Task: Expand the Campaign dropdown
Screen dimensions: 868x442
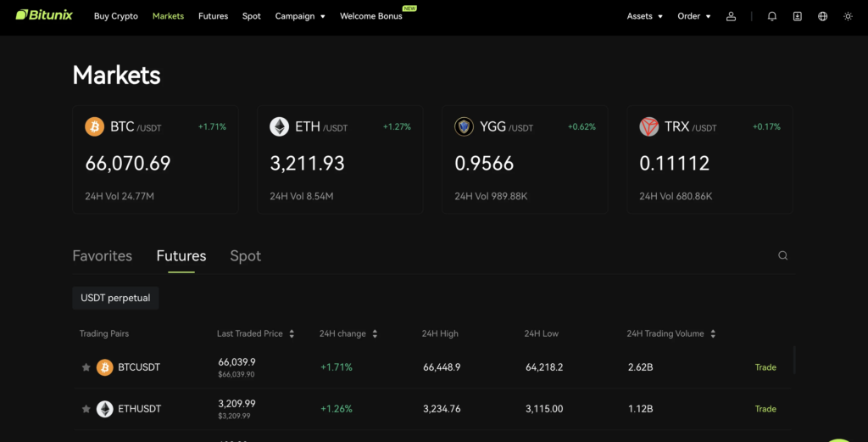Action: click(x=300, y=16)
